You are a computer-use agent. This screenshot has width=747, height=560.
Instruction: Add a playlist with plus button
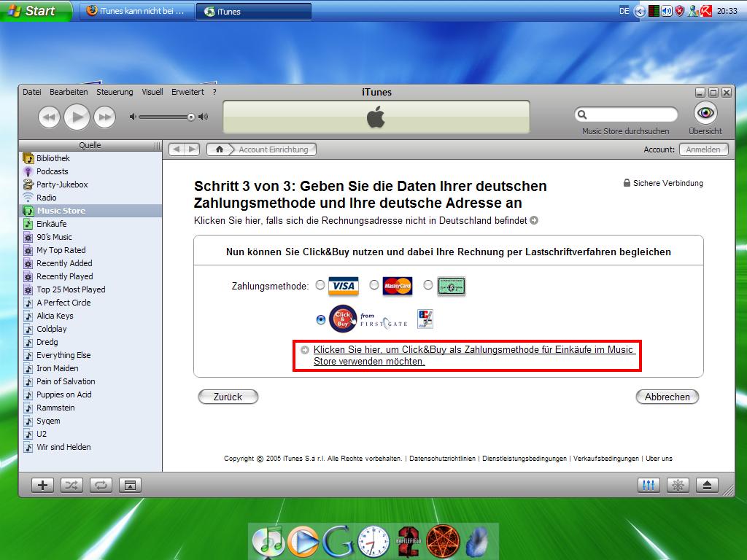pos(42,485)
